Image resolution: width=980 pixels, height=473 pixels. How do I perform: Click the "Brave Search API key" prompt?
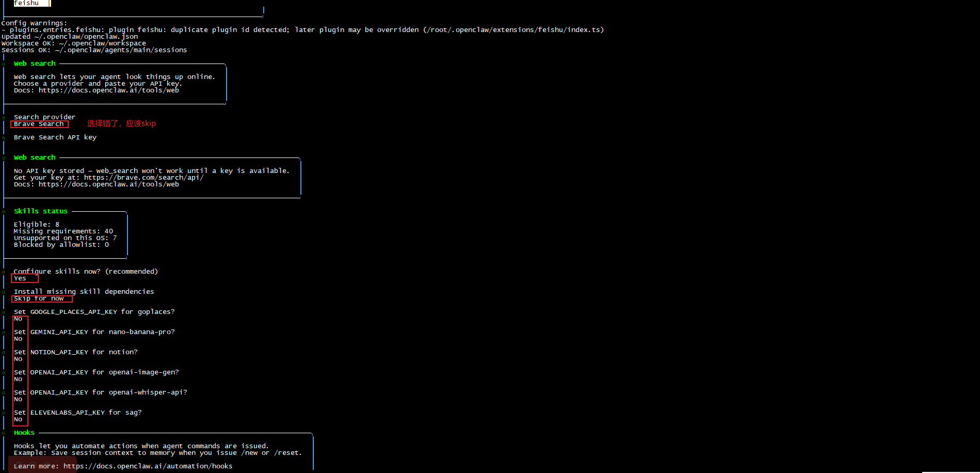[x=55, y=137]
